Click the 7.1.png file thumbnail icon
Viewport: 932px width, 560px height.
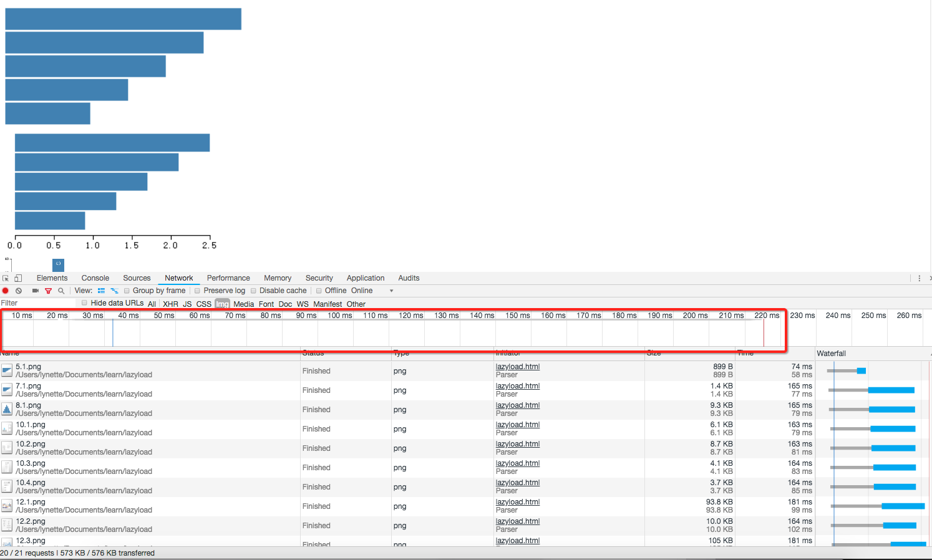click(x=7, y=390)
